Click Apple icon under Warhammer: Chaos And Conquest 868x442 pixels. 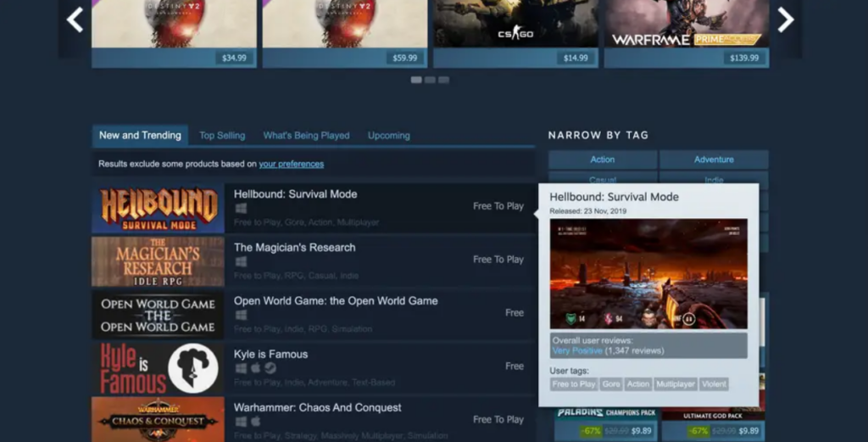coord(256,422)
